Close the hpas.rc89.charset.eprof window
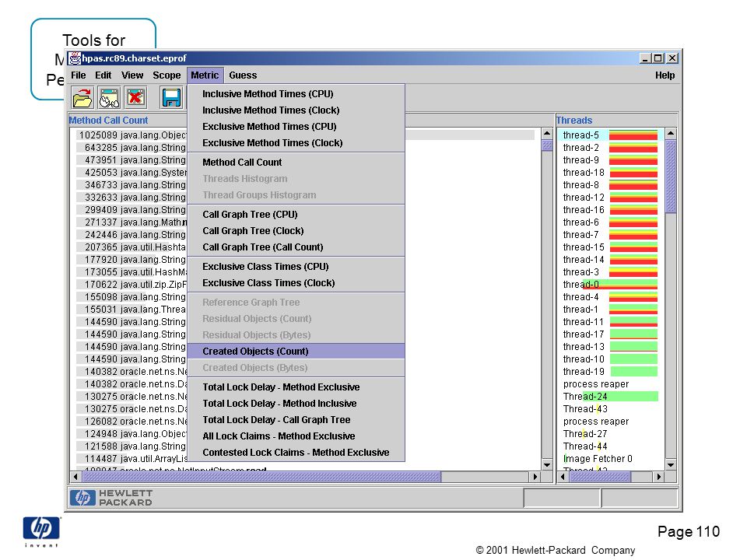The height and width of the screenshot is (560, 747). coord(672,58)
